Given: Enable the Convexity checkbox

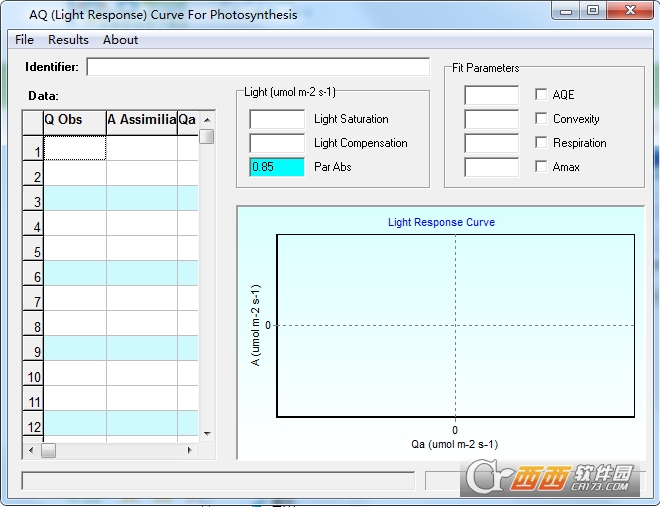Looking at the screenshot, I should pyautogui.click(x=541, y=118).
